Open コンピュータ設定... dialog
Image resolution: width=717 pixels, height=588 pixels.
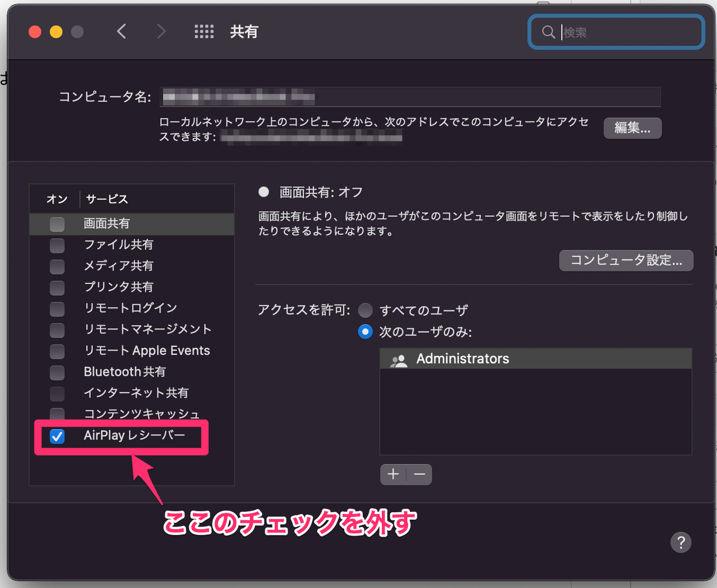pos(626,261)
